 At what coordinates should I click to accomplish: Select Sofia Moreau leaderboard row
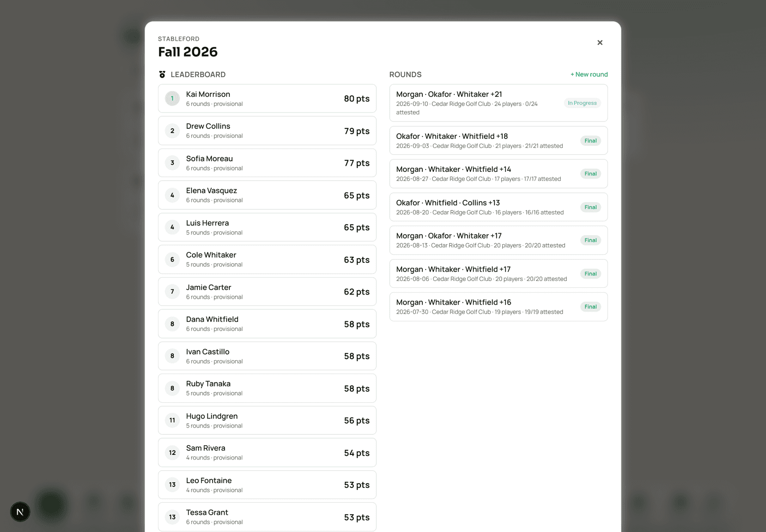(x=267, y=163)
